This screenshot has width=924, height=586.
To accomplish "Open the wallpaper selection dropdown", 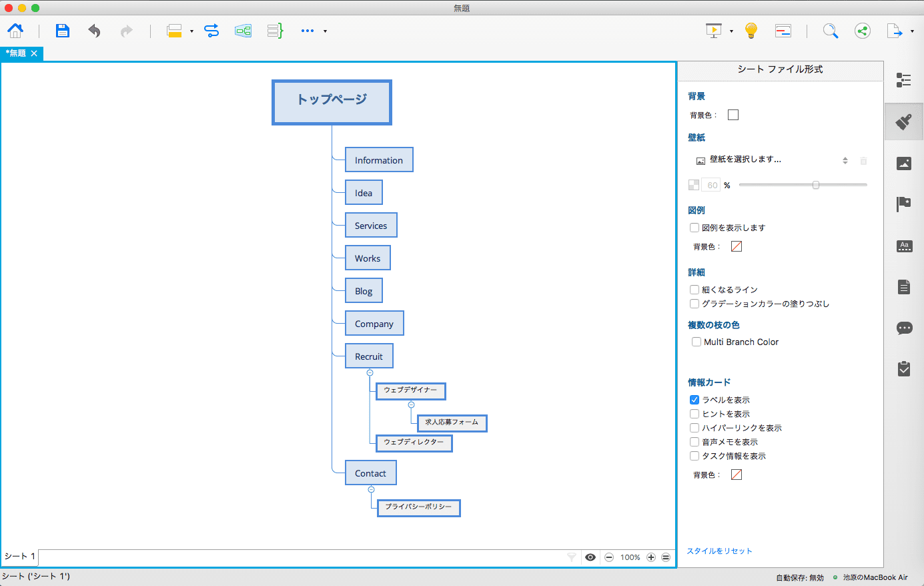I will pyautogui.click(x=772, y=160).
